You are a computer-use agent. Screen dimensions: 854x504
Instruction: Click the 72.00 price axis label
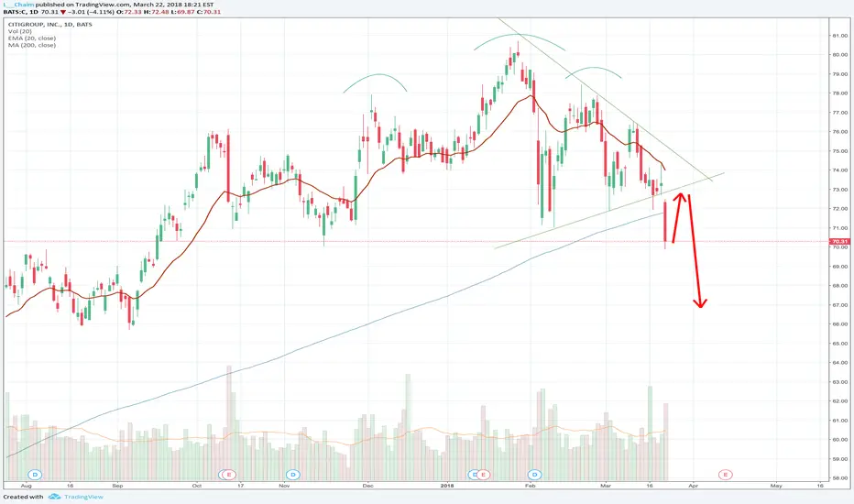(839, 209)
